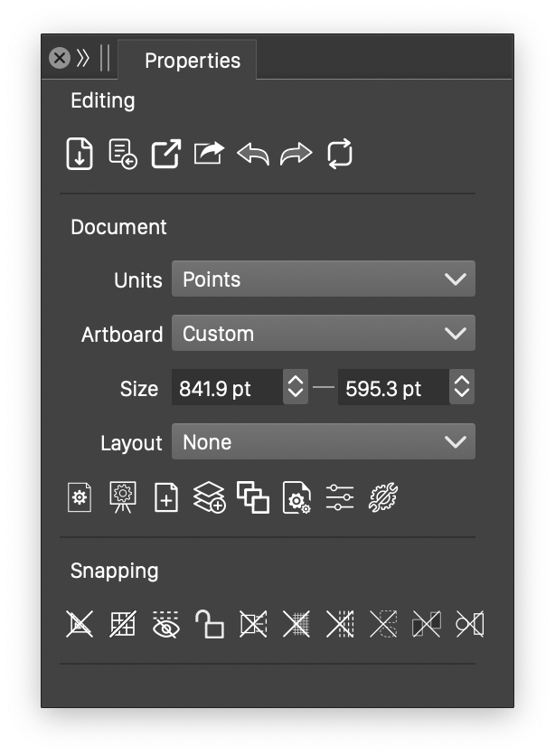Screen dimensions: 555x756
Task: Click the artboard width field 841.9 pt
Action: [228, 389]
